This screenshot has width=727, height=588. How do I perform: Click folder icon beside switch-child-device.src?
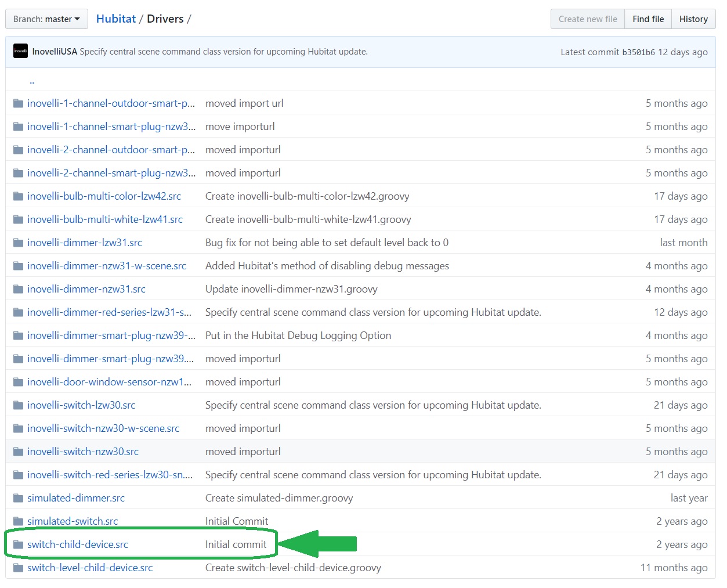[18, 544]
